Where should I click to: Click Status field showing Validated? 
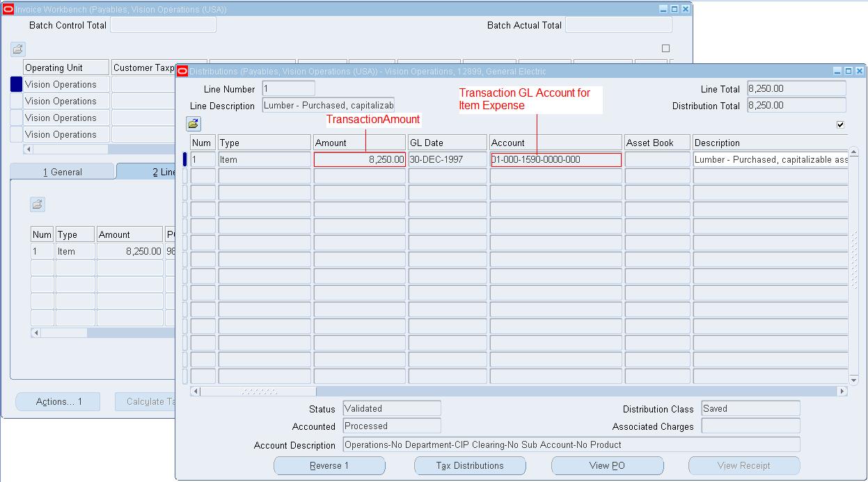click(x=392, y=408)
